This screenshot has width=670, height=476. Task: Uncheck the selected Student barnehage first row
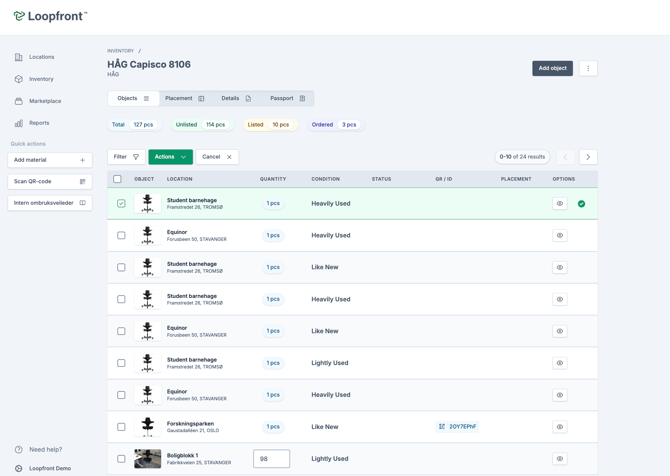click(121, 203)
